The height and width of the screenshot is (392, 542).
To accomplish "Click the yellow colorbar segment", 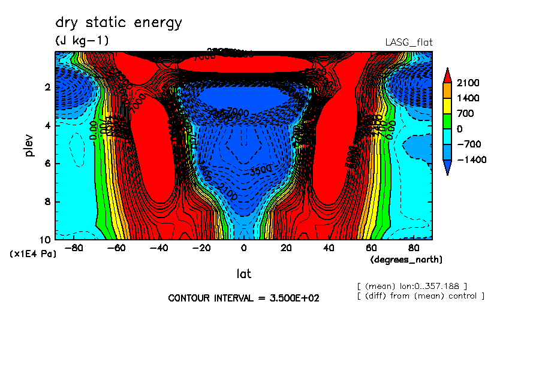I will (447, 105).
